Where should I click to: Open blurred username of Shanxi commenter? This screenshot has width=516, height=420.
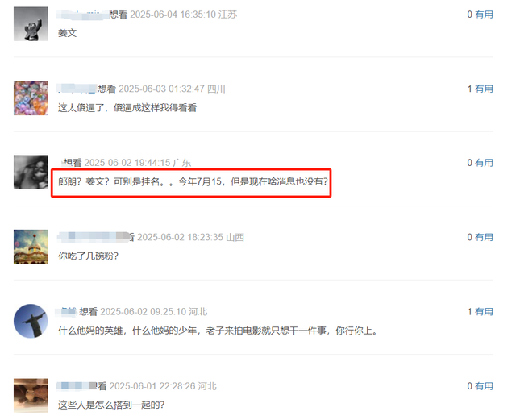click(94, 237)
